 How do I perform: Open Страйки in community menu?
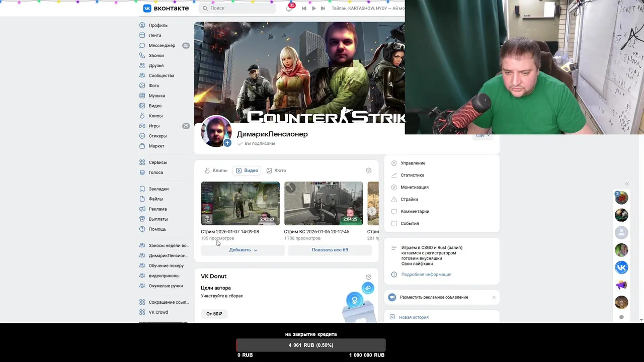[409, 199]
